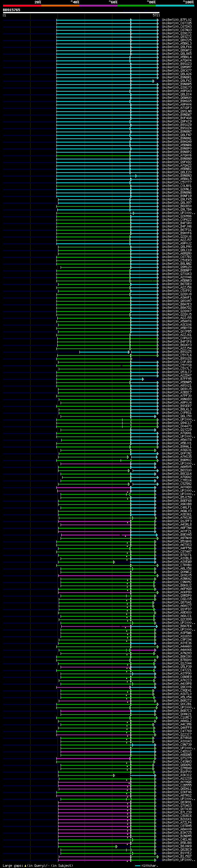This screenshot has height=868, width=197.
Task: Select hit UniRef100_B6R2T2
Action: [177, 700]
